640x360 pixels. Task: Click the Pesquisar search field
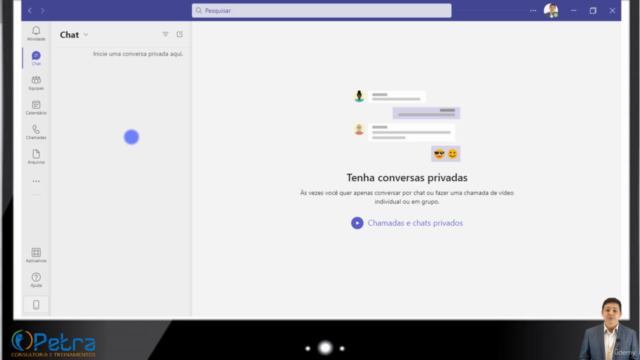pos(322,11)
